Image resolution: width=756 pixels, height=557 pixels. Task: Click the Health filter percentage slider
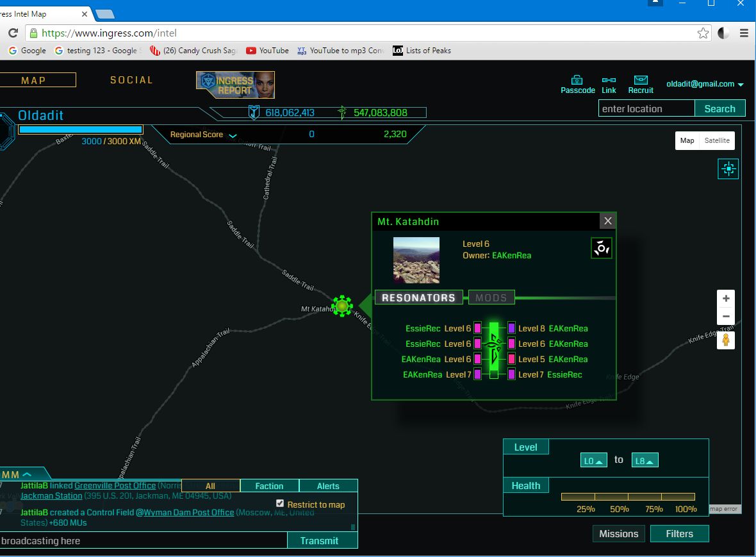(627, 497)
